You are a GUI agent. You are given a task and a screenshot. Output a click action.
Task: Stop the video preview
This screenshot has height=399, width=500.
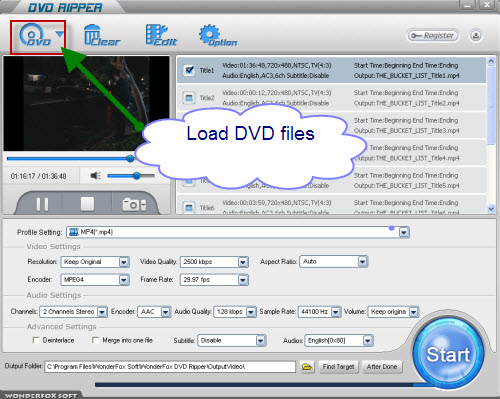[x=87, y=204]
